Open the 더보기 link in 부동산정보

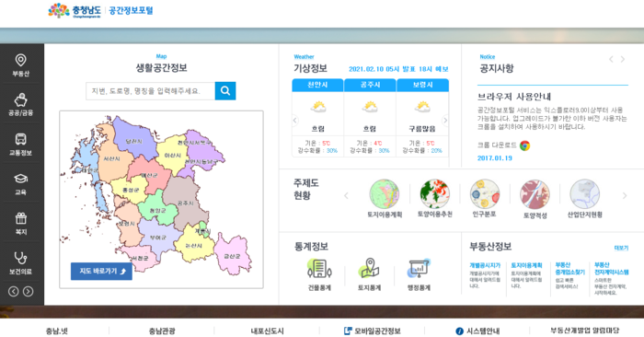tap(621, 248)
